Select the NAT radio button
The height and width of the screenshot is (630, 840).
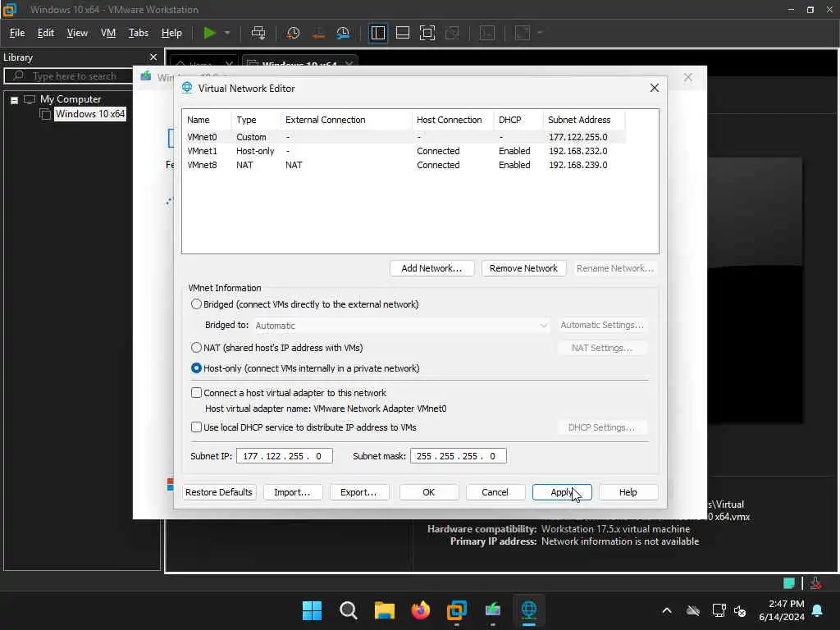197,348
